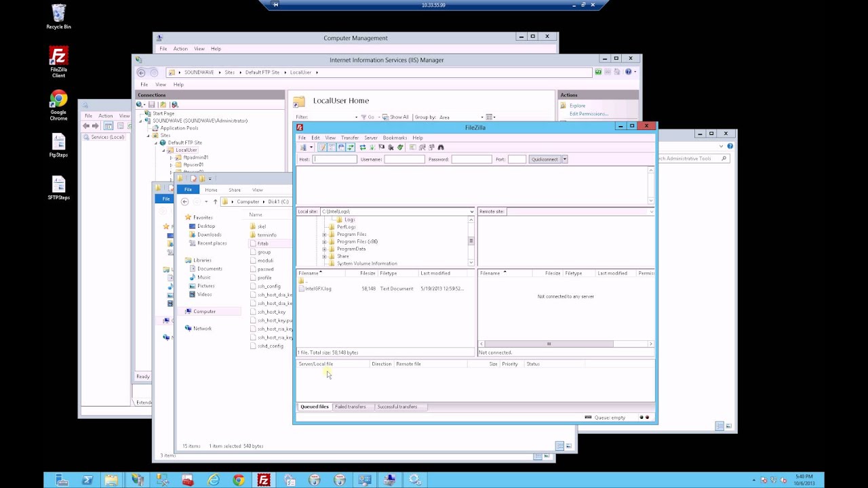Toggle message log display in FileZilla toolbar
Screen dimensions: 868x488
pos(322,147)
